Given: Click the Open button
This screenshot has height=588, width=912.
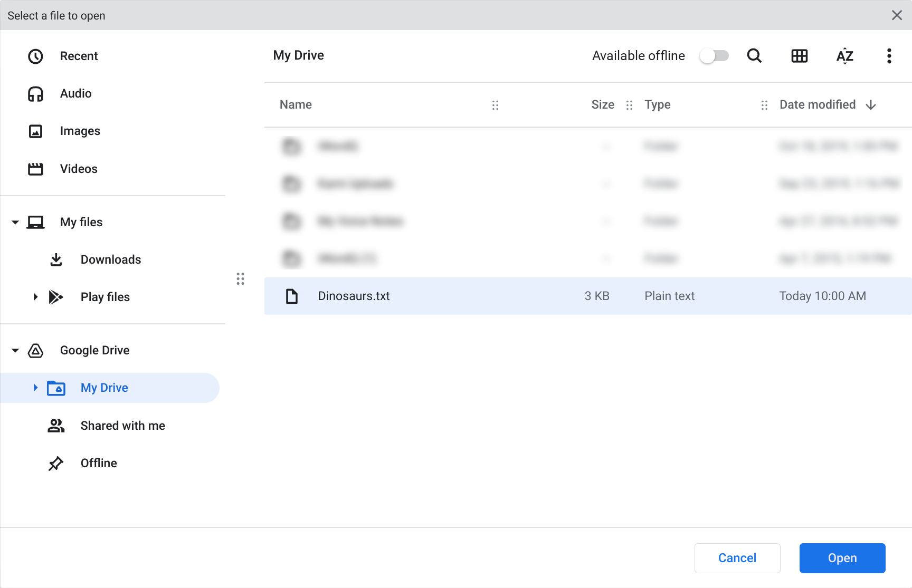Looking at the screenshot, I should click(x=842, y=558).
